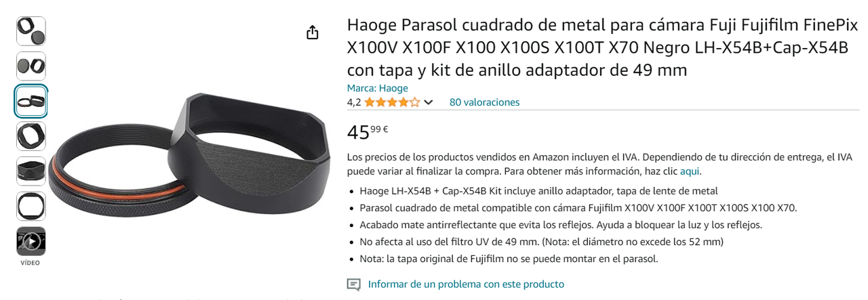This screenshot has height=300, width=868.
Task: Select the highlighted third thumbnail
Action: (31, 102)
